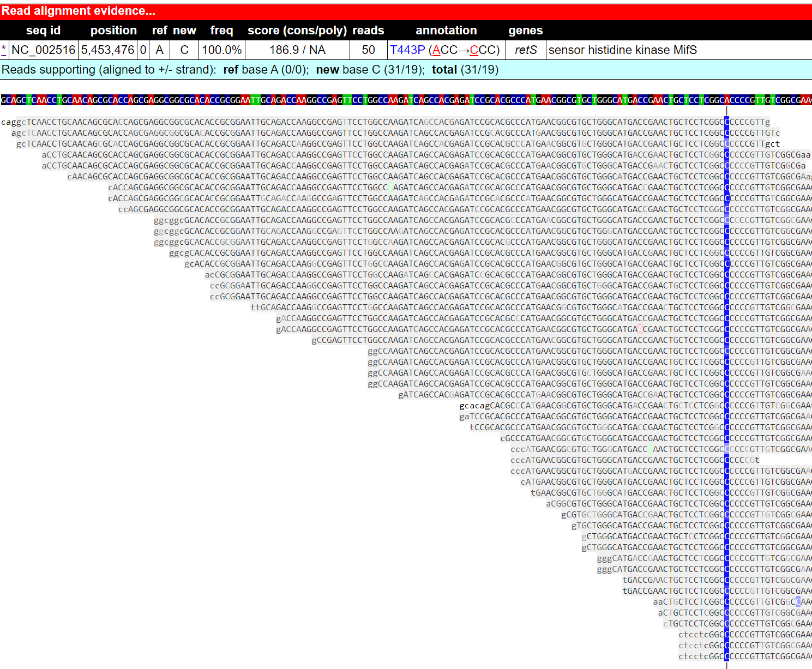Click the 'Read alignment evidence...' header
Image resolution: width=812 pixels, height=669 pixels.
(79, 11)
